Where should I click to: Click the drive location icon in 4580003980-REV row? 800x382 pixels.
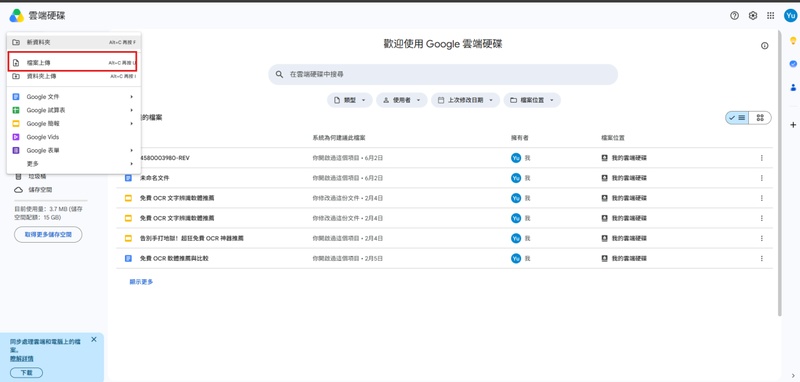point(605,158)
